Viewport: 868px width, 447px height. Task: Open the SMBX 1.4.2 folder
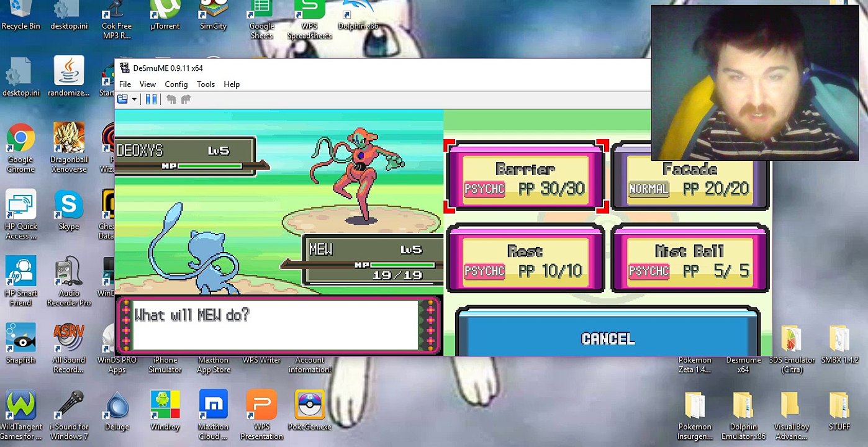(x=839, y=343)
